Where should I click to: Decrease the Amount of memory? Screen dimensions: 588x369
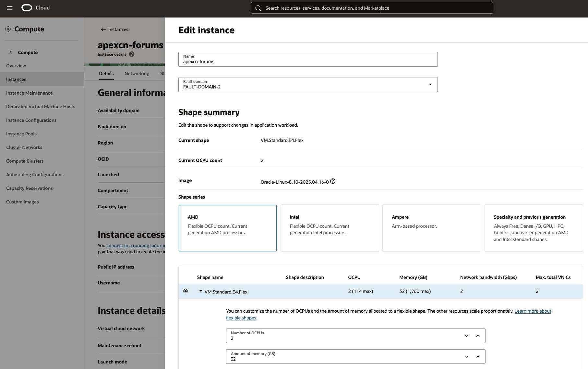tap(467, 357)
